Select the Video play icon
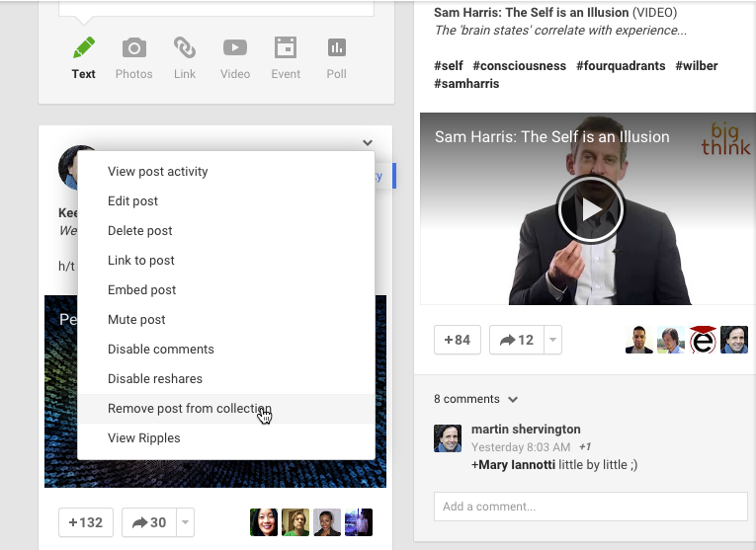 [x=235, y=47]
